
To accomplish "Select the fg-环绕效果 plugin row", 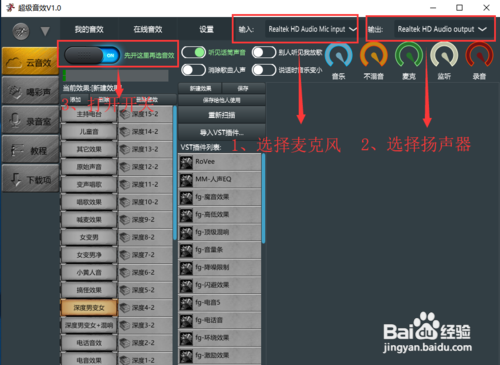I will pos(220,339).
